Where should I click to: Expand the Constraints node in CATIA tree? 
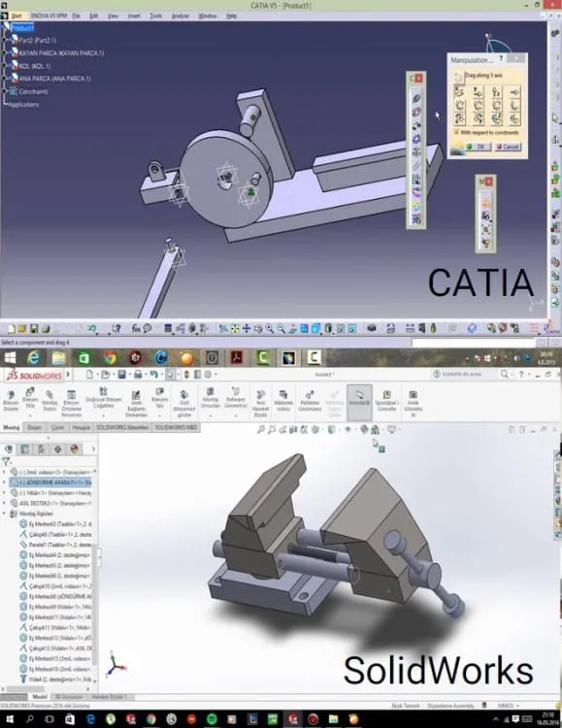point(5,91)
